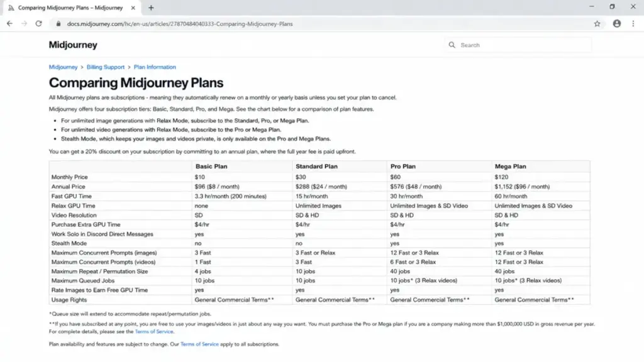Open Terms of Service in last line

click(199, 344)
